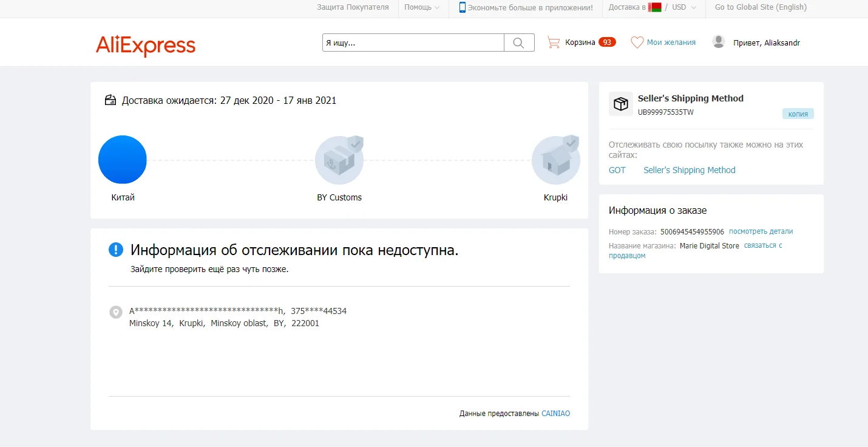868x447 pixels.
Task: Click the address location pin icon
Action: click(x=115, y=312)
